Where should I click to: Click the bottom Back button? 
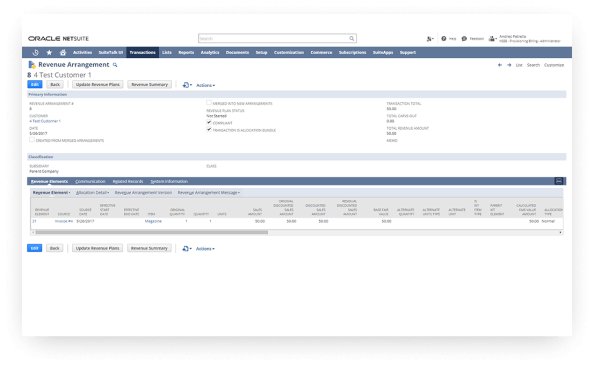coord(55,248)
